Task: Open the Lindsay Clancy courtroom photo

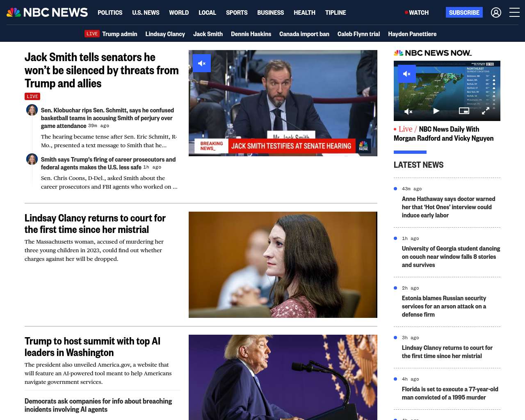Action: [283, 265]
